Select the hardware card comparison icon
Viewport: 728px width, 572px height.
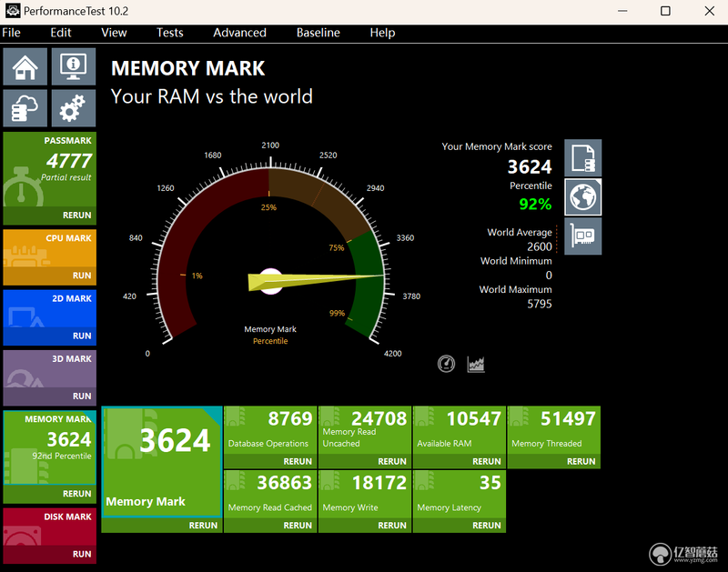[x=582, y=236]
